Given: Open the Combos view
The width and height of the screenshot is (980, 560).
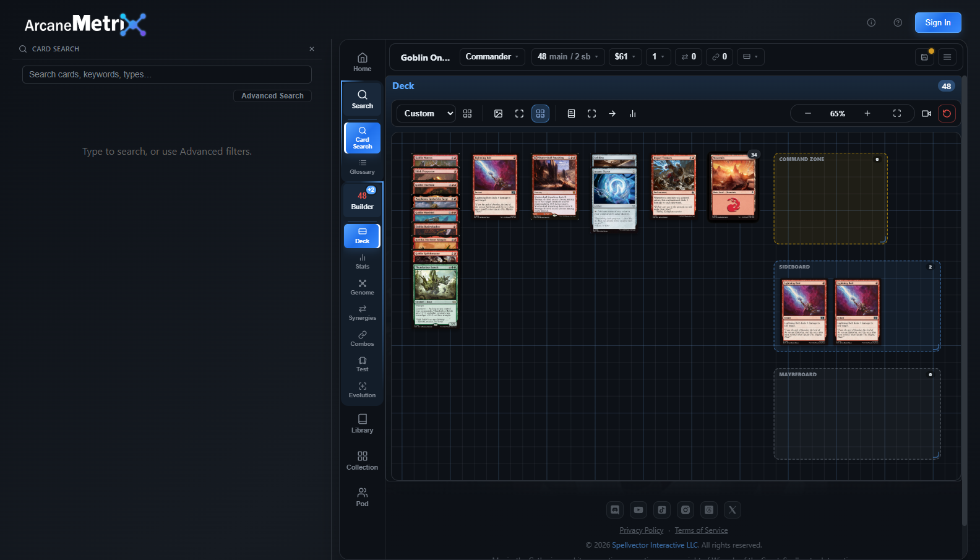Looking at the screenshot, I should [x=362, y=338].
